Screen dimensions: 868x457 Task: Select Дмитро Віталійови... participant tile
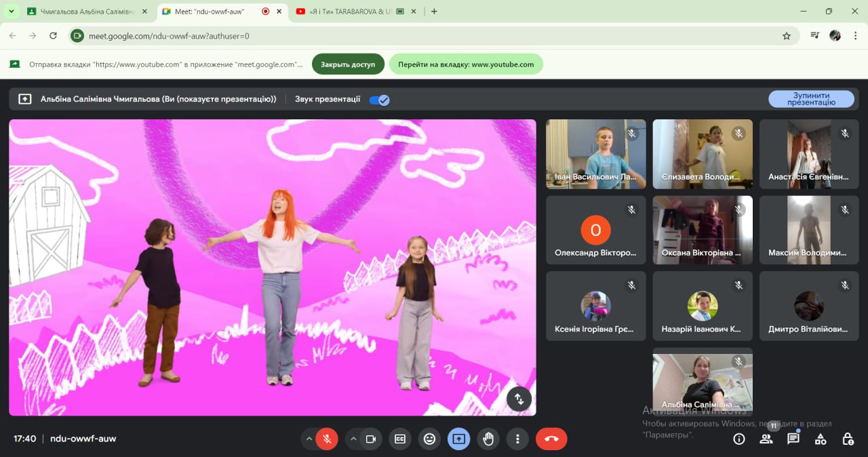[x=809, y=306]
